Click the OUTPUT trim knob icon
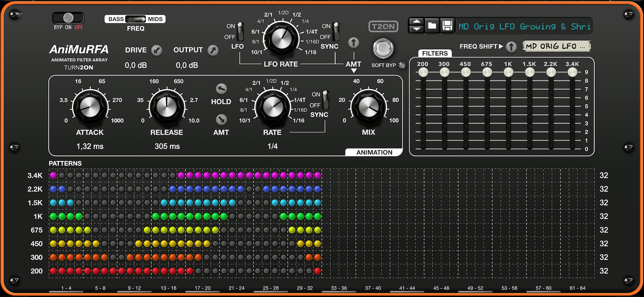Screen dimensions: 644x297 (x=213, y=50)
